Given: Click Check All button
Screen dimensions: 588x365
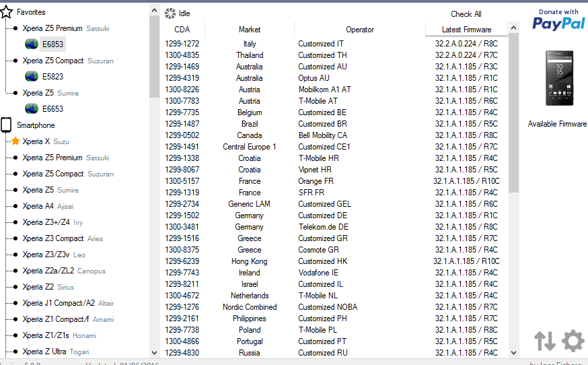Looking at the screenshot, I should click(x=466, y=14).
